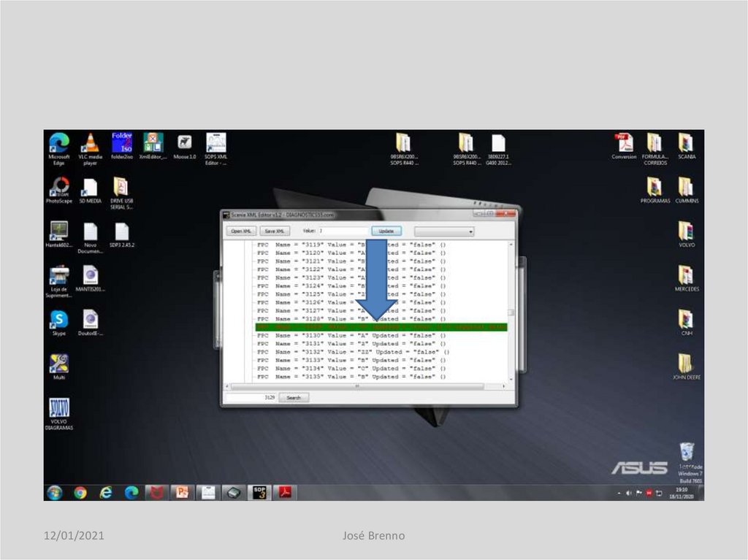This screenshot has height=560, width=748.
Task: Select the highlighted green FPC row
Action: [x=381, y=327]
